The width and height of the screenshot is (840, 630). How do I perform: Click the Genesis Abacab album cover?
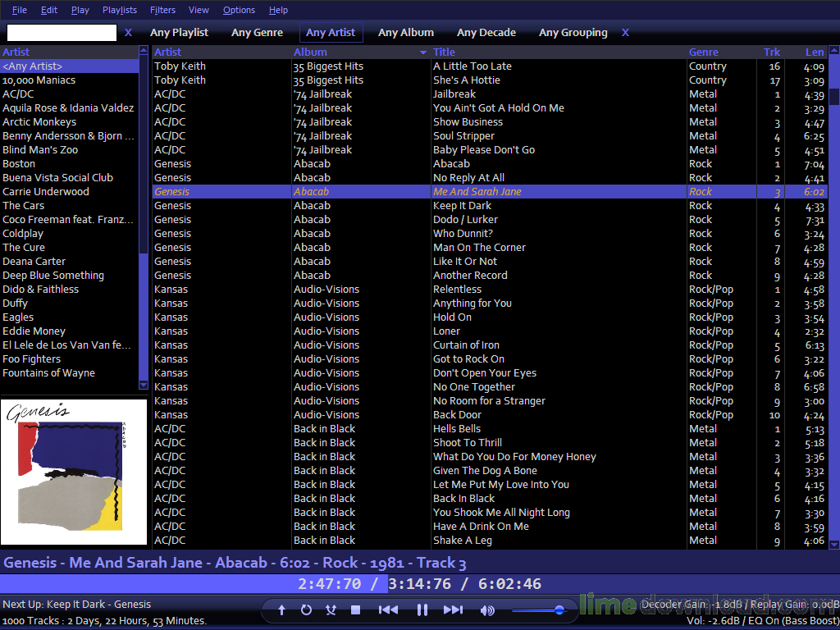74,472
